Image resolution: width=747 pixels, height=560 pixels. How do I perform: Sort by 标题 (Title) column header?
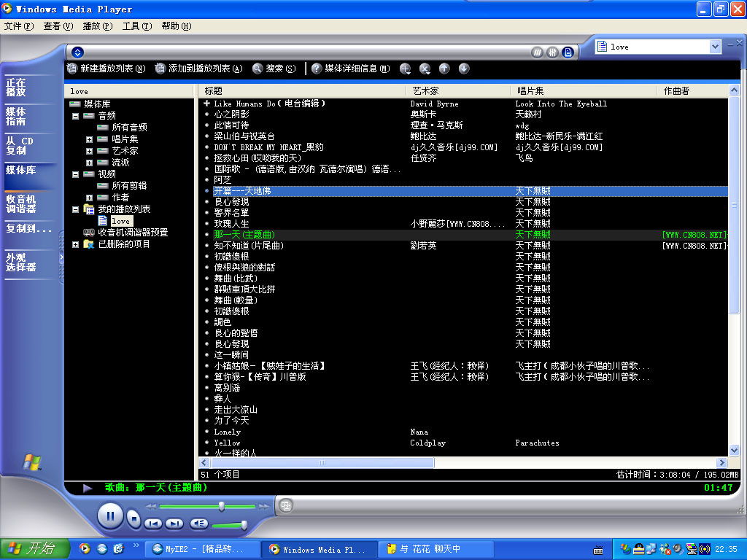tap(302, 91)
